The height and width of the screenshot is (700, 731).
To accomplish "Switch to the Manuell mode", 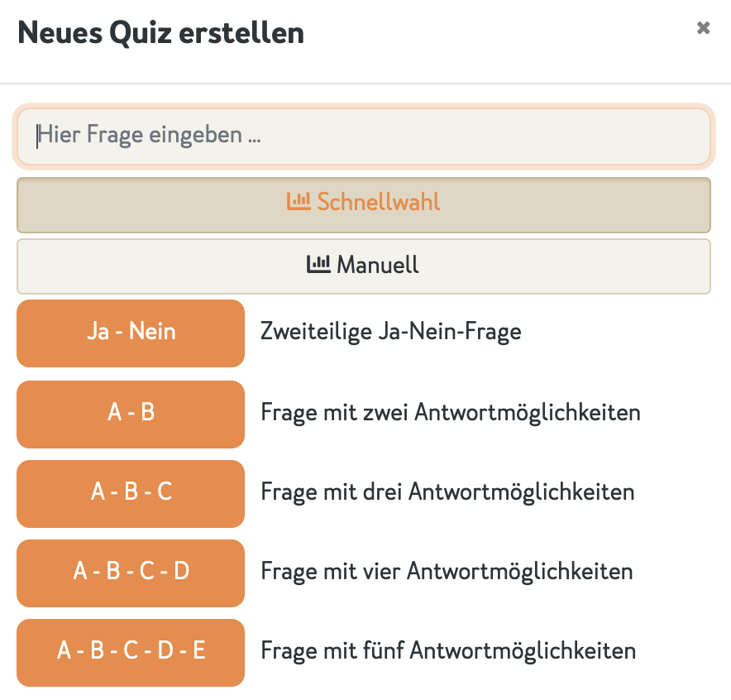I will (x=364, y=265).
